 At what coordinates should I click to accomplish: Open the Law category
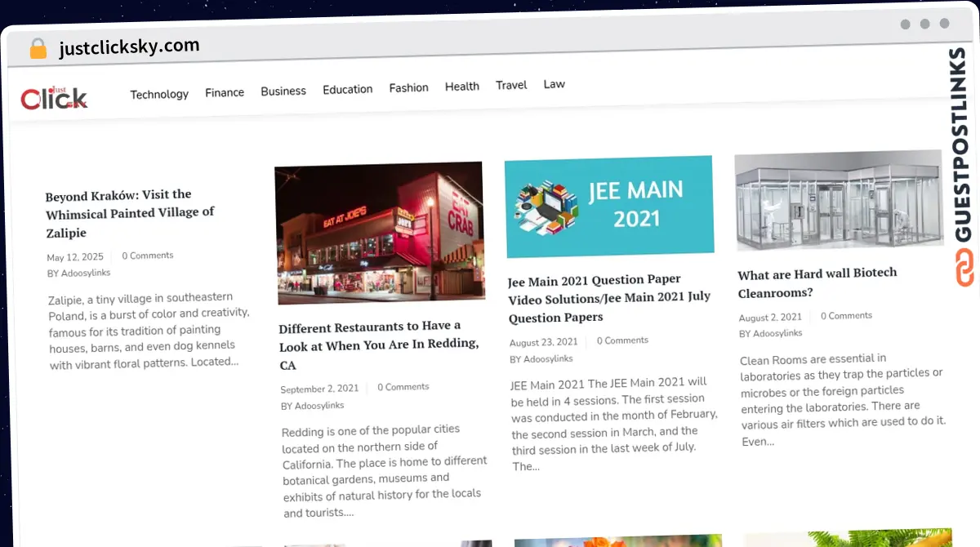click(x=554, y=84)
